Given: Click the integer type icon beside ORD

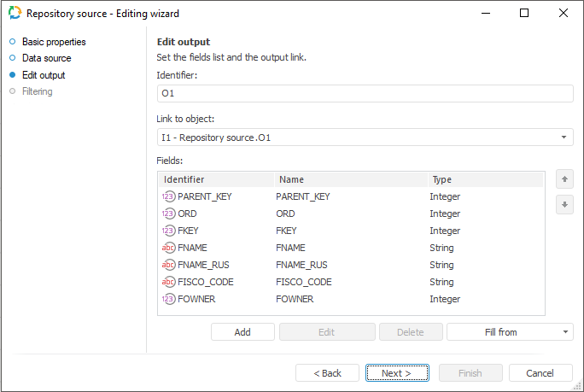Looking at the screenshot, I should coord(168,214).
